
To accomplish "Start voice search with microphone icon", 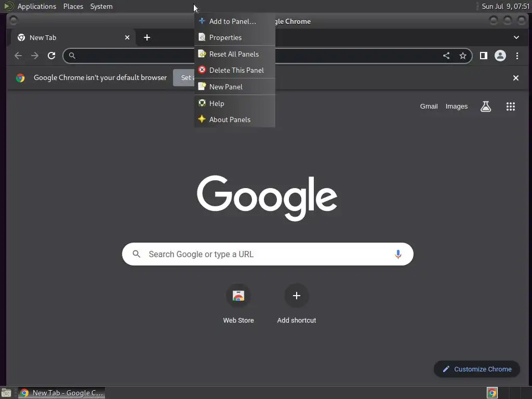I will pyautogui.click(x=398, y=254).
